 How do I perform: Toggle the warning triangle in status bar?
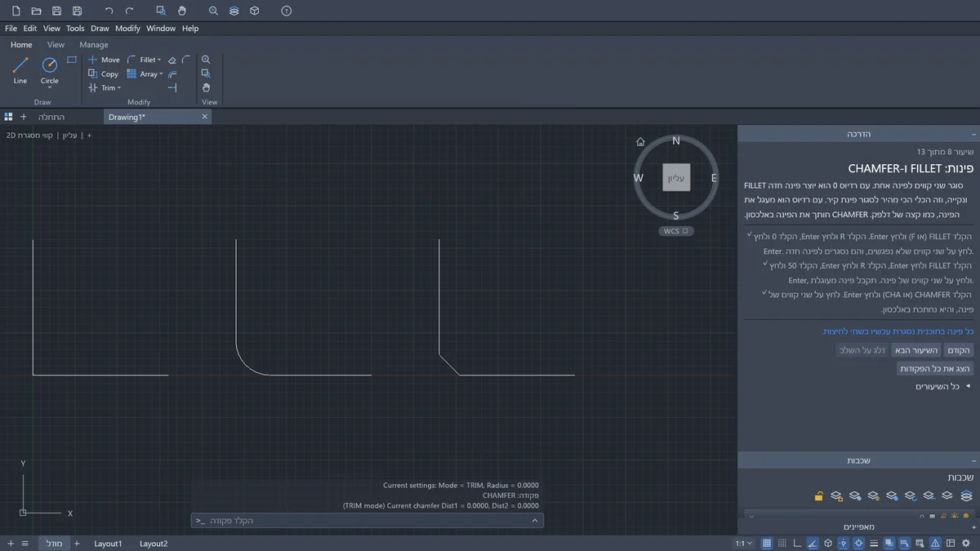(x=936, y=544)
